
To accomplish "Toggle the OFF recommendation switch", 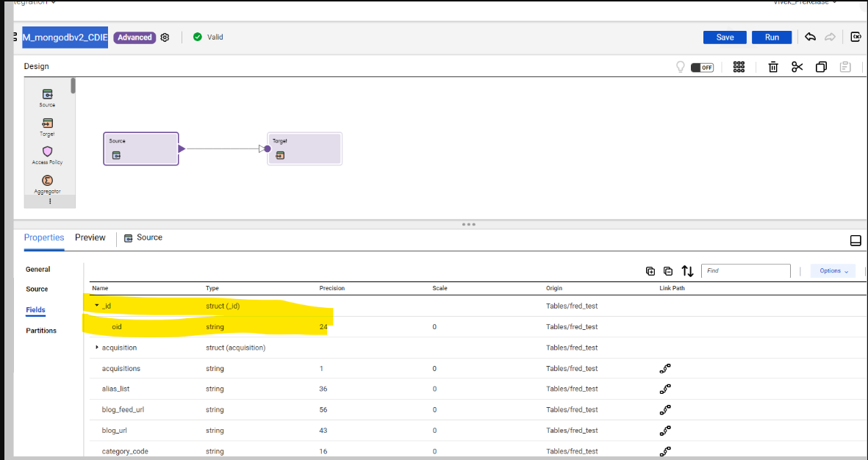I will (x=702, y=68).
